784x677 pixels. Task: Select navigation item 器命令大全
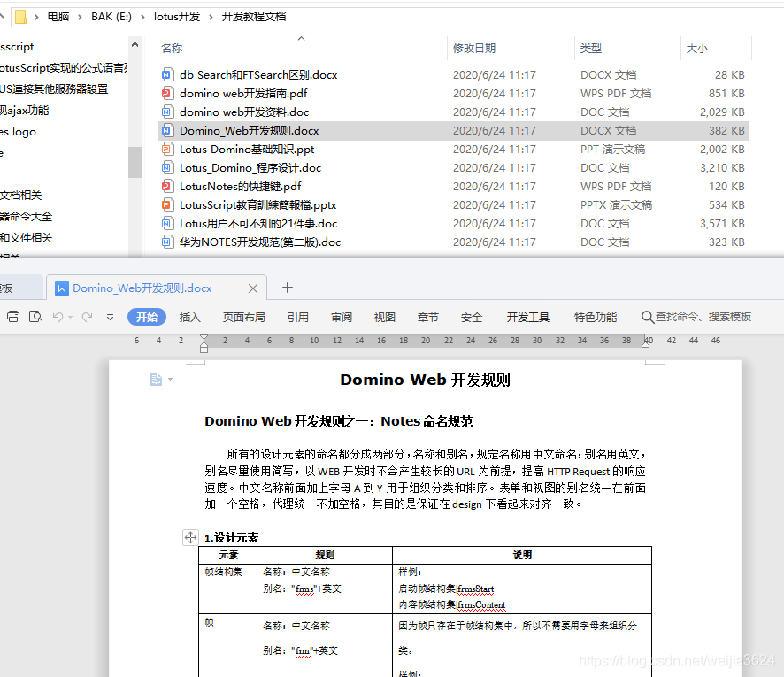click(x=26, y=217)
